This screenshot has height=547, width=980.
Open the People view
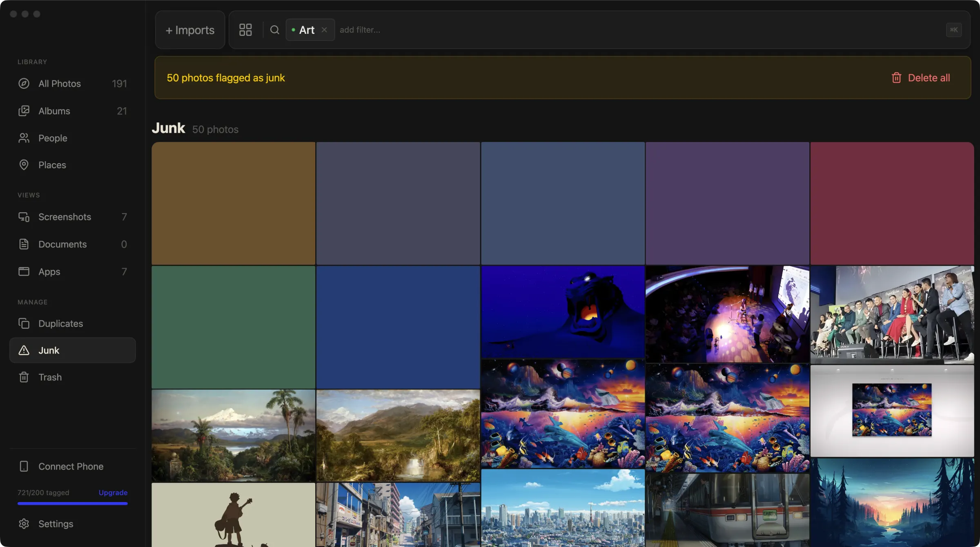tap(73, 138)
